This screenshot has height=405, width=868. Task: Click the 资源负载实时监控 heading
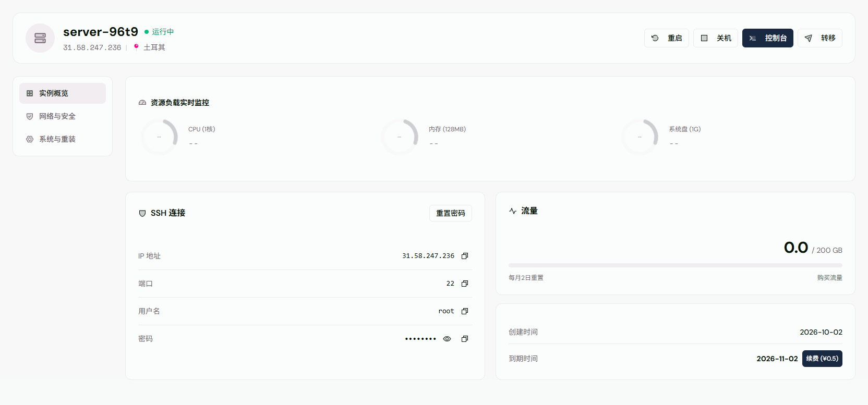[x=180, y=103]
